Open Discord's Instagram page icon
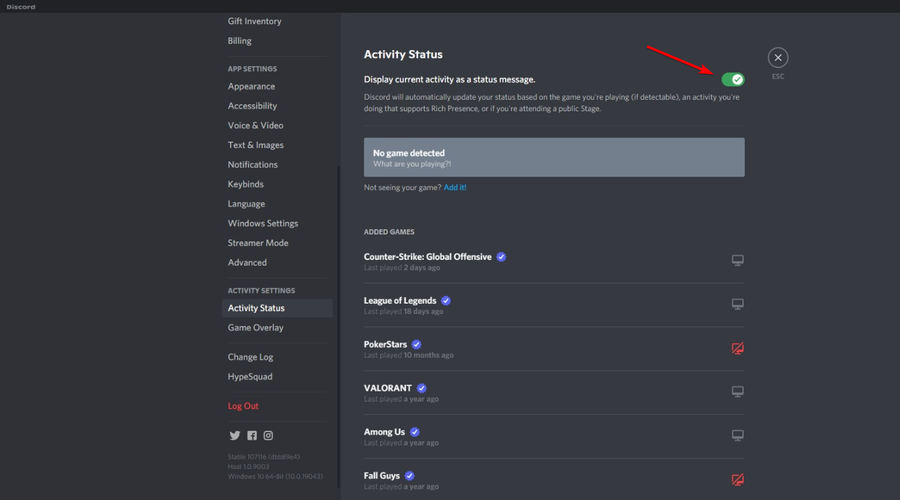900x500 pixels. tap(268, 436)
